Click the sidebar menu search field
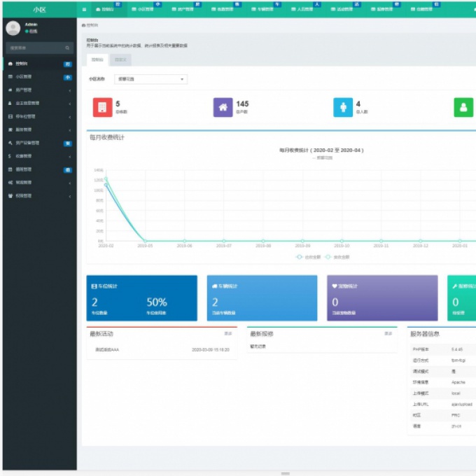The image size is (476, 476). tap(40, 48)
